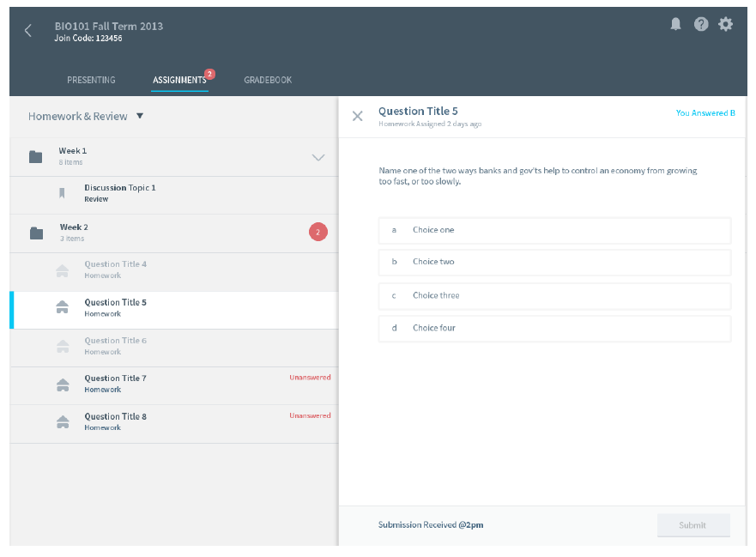Click Homework Assigned 2 days ago subtitle
Viewport: 756px width, 557px height.
430,124
